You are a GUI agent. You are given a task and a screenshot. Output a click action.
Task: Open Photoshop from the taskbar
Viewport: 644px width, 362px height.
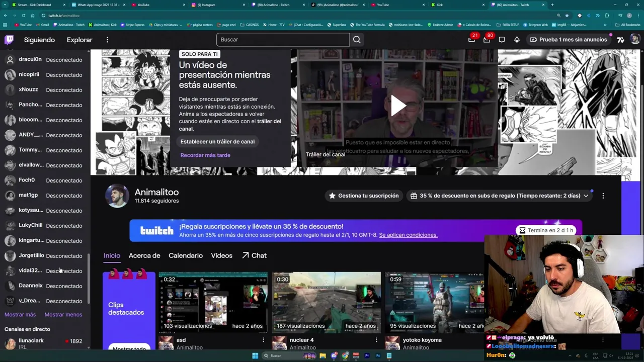pyautogui.click(x=378, y=355)
